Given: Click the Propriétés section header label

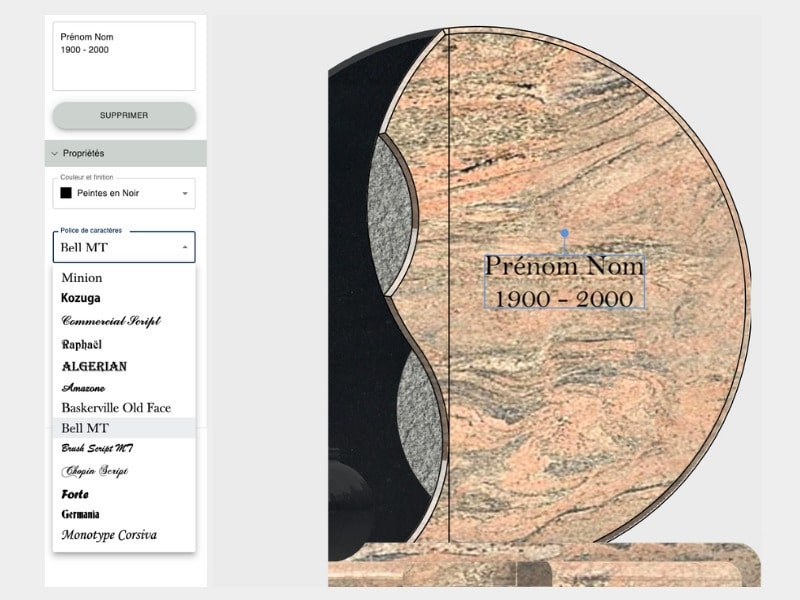Looking at the screenshot, I should [83, 154].
